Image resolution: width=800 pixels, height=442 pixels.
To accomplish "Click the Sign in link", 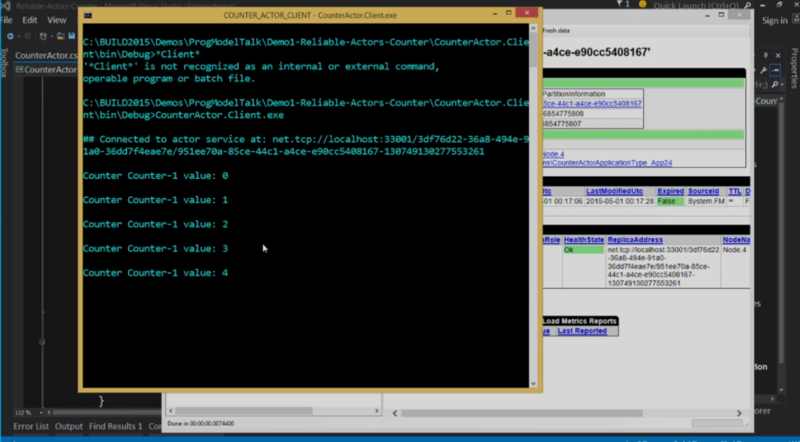I will pyautogui.click(x=774, y=20).
